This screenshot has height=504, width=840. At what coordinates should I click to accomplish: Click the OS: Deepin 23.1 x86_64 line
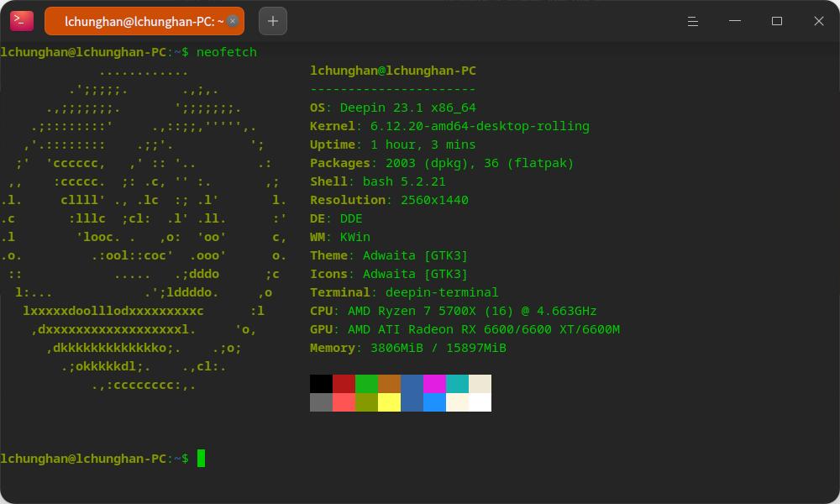point(392,108)
